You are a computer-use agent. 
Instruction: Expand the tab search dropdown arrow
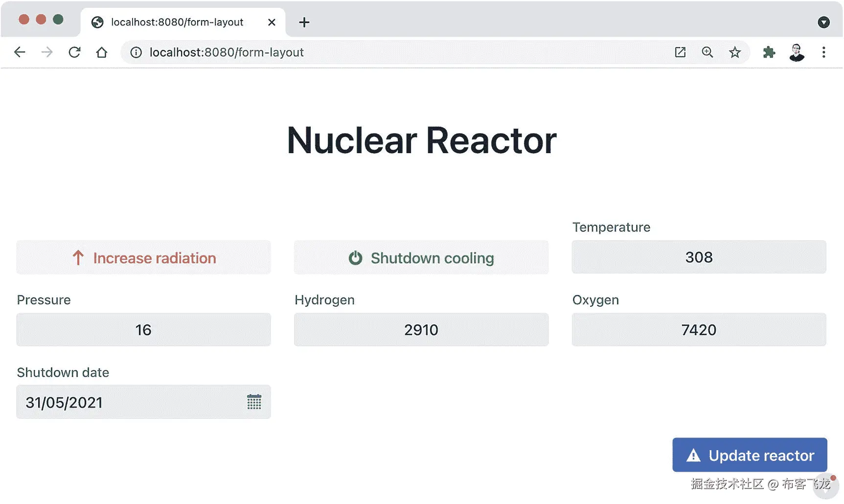coord(824,22)
